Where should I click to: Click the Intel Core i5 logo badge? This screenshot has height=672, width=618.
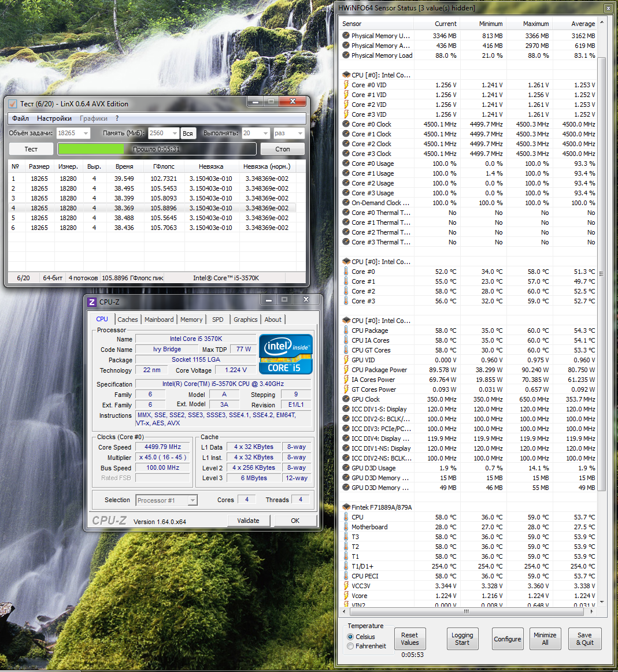[286, 354]
